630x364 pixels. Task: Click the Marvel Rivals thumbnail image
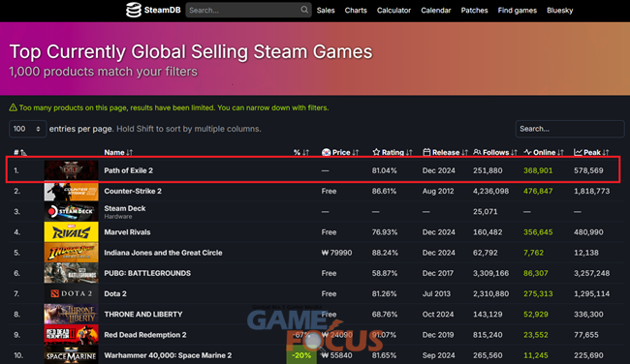[x=71, y=232]
